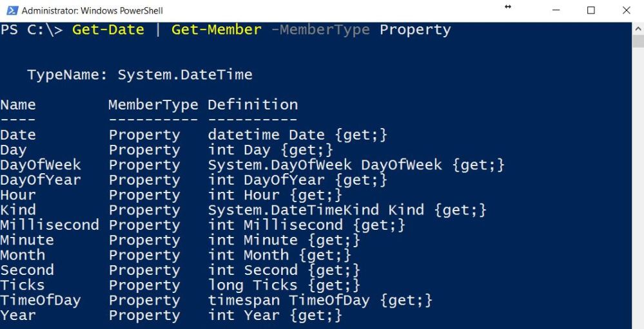644x329 pixels.
Task: Click the PowerShell icon in the title bar
Action: (11, 10)
